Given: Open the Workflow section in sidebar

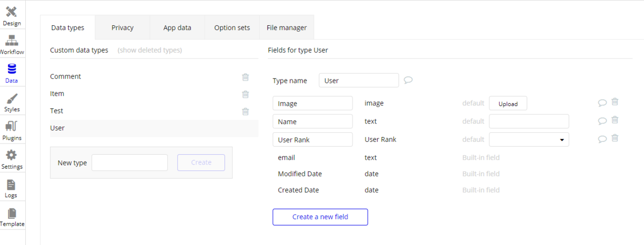Looking at the screenshot, I should click(x=12, y=45).
